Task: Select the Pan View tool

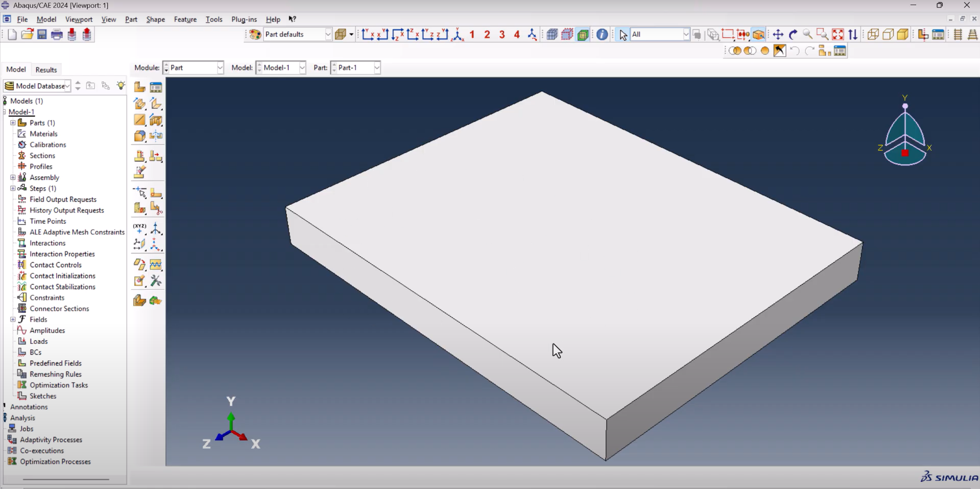Action: 778,35
